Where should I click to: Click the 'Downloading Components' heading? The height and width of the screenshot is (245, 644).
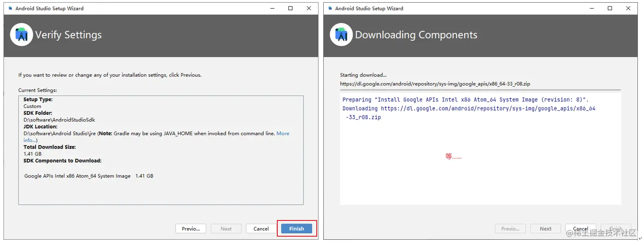416,35
